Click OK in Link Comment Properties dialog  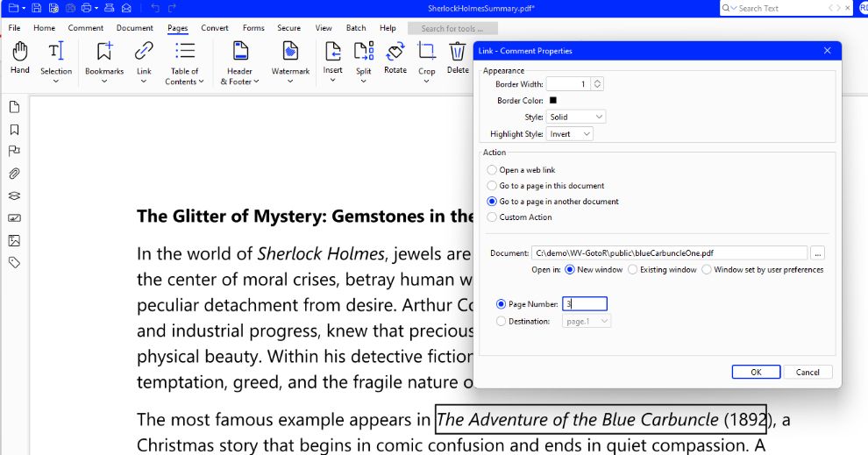[756, 372]
